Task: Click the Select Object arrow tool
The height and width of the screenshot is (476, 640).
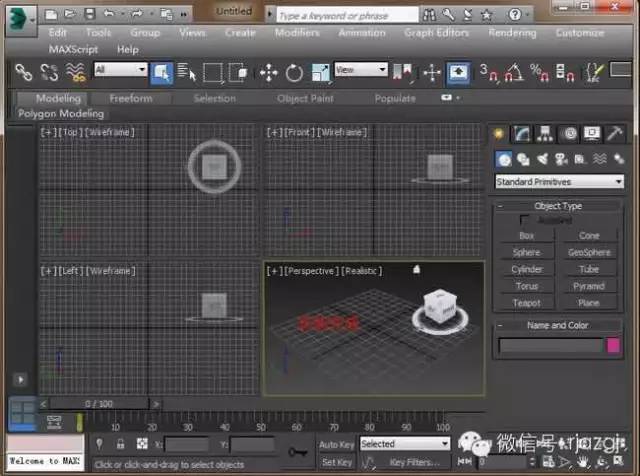Action: click(x=161, y=72)
